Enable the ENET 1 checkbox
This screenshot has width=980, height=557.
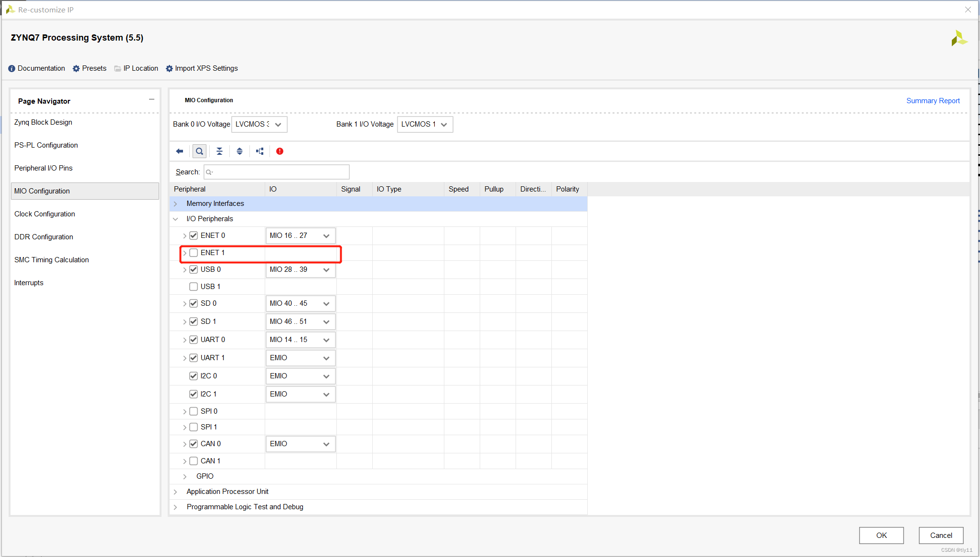tap(194, 253)
